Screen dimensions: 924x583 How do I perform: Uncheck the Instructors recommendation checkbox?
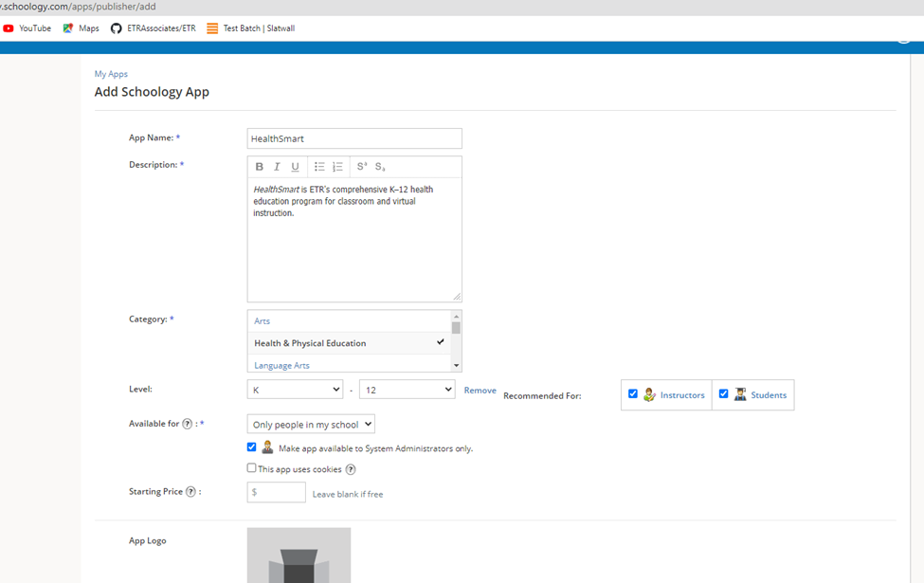coord(633,393)
